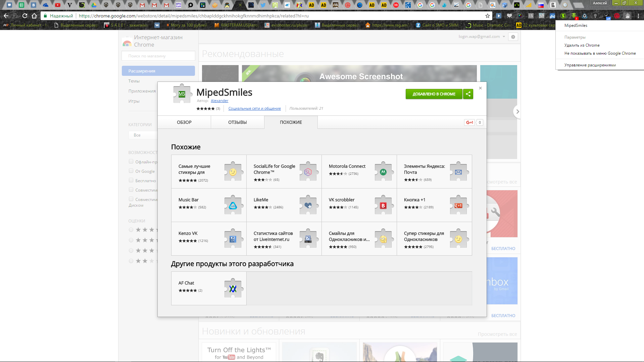The image size is (644, 362).
Task: Toggle the Совместимо с Диском checkbox
Action: pyautogui.click(x=131, y=199)
